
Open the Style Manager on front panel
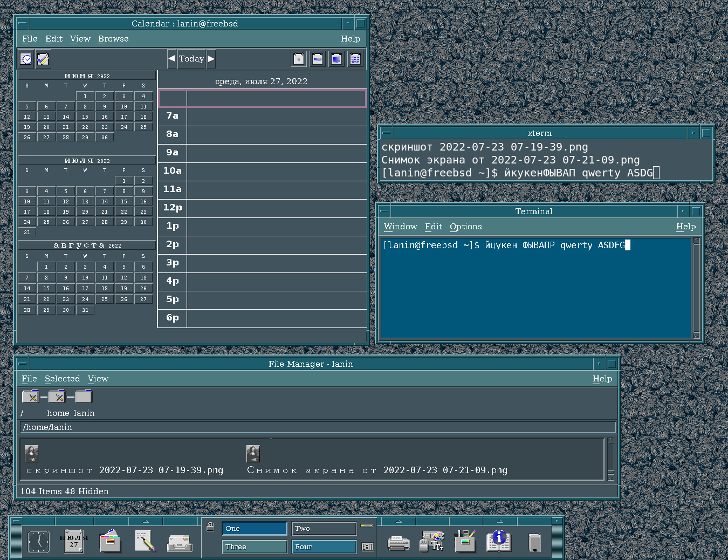tap(432, 542)
